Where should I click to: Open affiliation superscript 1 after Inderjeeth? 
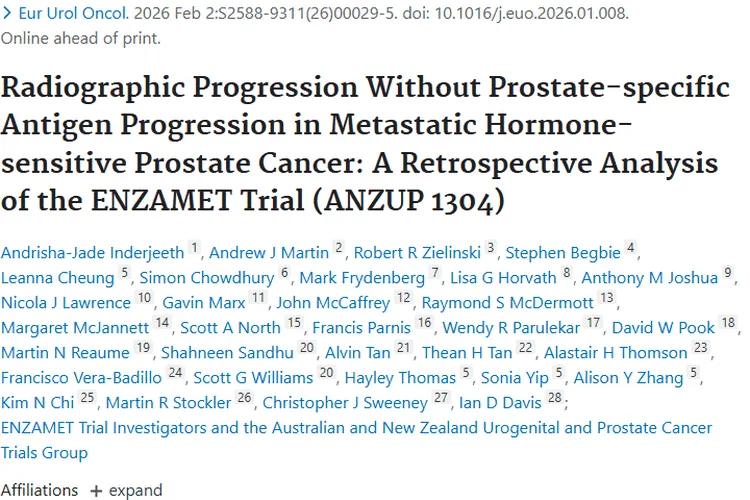click(x=194, y=248)
